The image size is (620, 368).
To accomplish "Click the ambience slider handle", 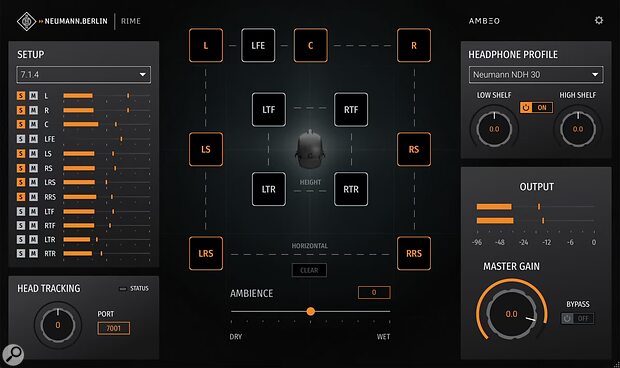I will point(311,311).
